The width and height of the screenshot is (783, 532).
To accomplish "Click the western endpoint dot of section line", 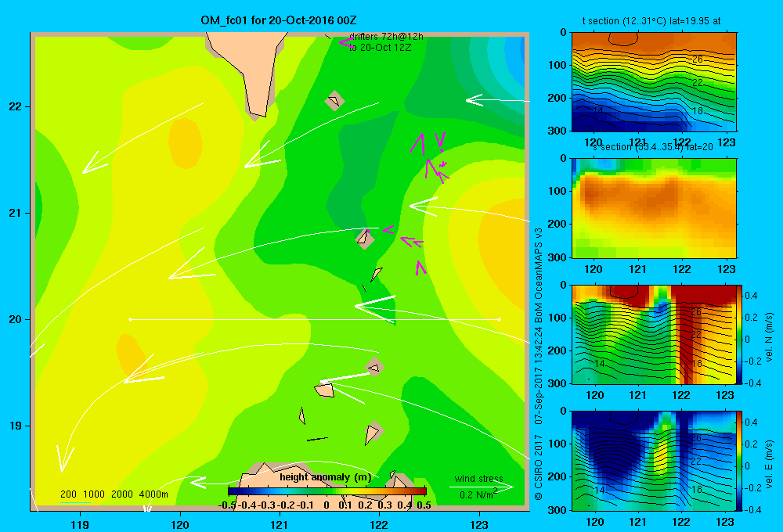I will pyautogui.click(x=130, y=319).
